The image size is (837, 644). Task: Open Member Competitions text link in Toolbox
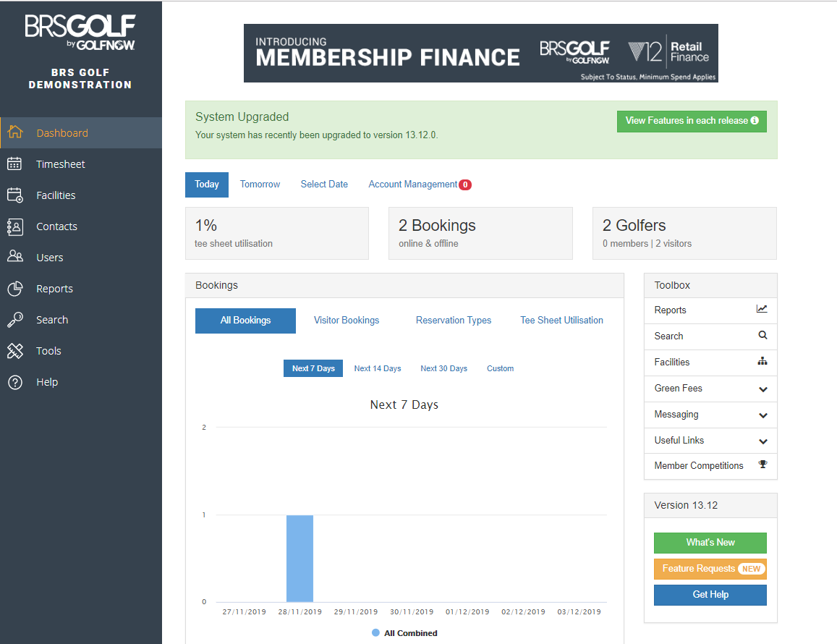click(x=699, y=466)
